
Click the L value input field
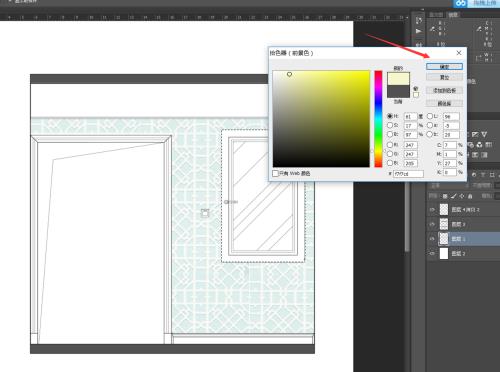451,116
